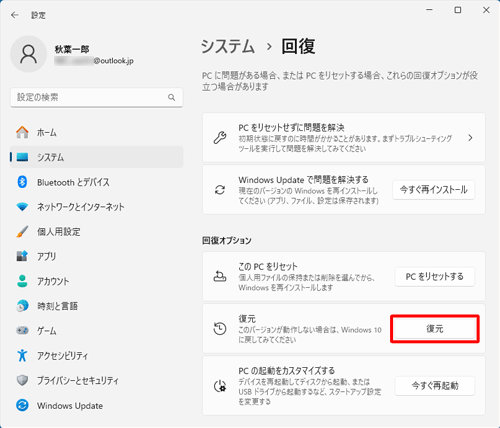Open ホーム in the sidebar
This screenshot has width=500, height=428.
coord(97,132)
